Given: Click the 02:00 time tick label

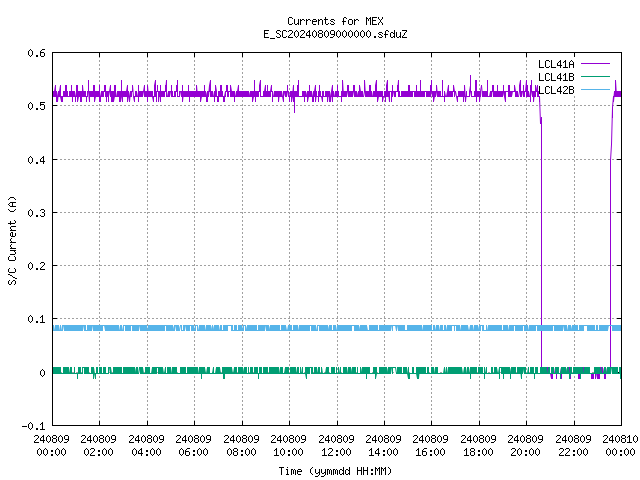Looking at the screenshot, I should pos(98,452).
